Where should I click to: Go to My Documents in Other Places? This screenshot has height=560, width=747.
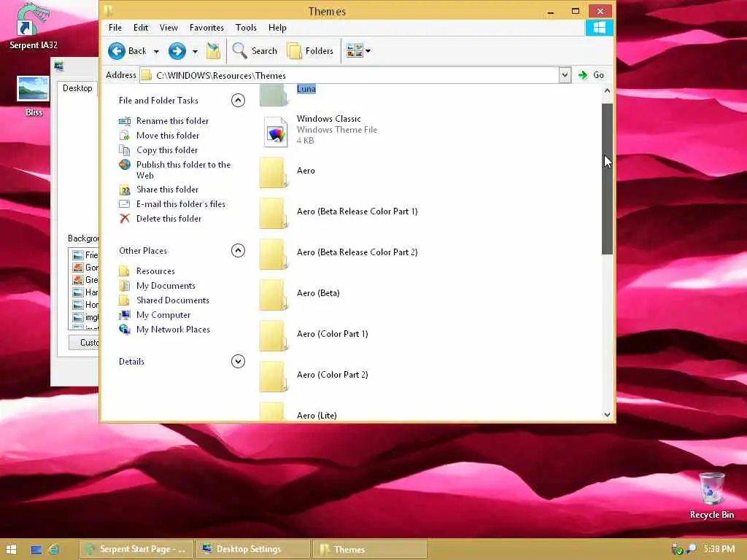(x=166, y=286)
